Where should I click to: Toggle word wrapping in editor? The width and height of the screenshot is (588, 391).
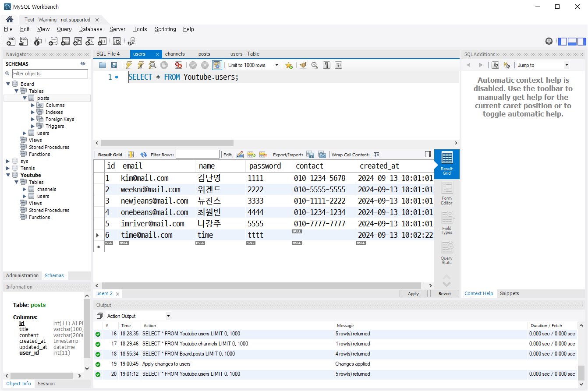click(338, 65)
